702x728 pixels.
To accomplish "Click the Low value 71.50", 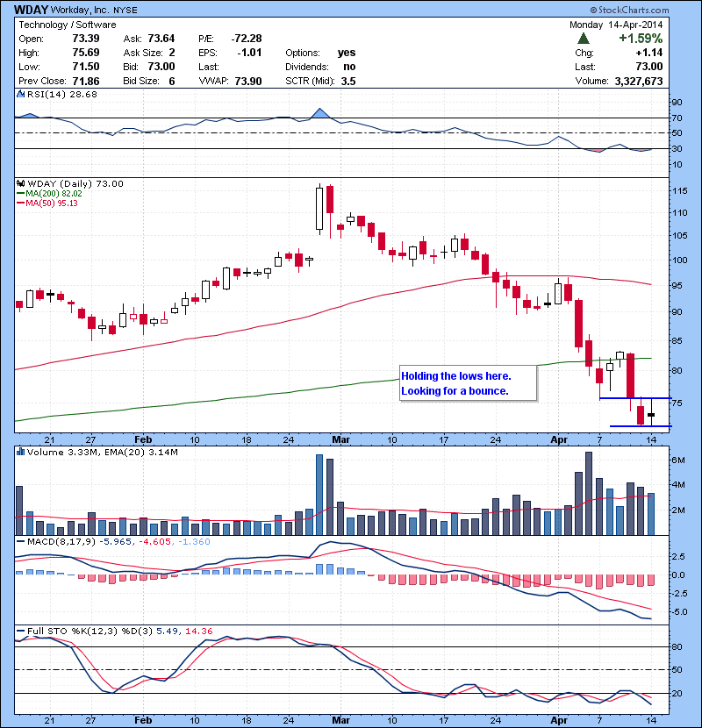I will click(x=85, y=67).
